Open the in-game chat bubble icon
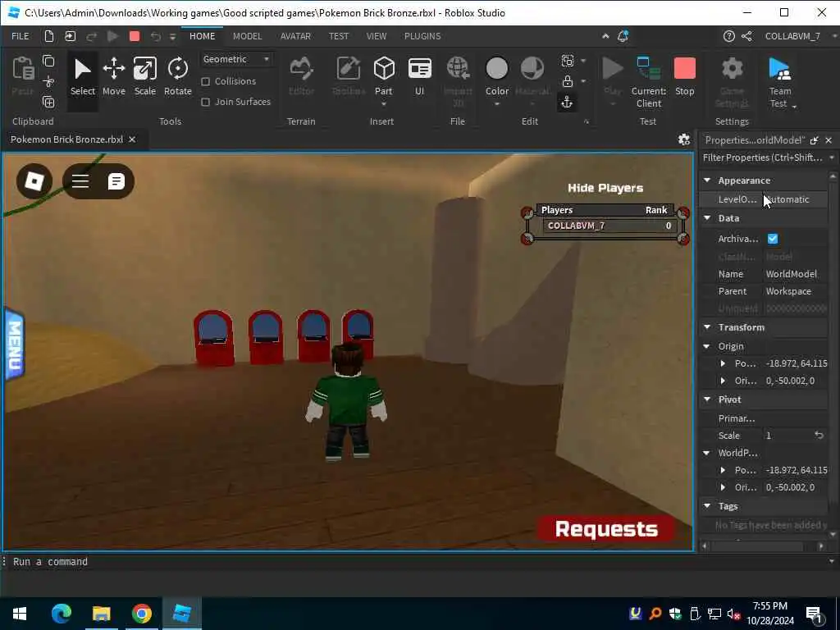 (x=116, y=181)
